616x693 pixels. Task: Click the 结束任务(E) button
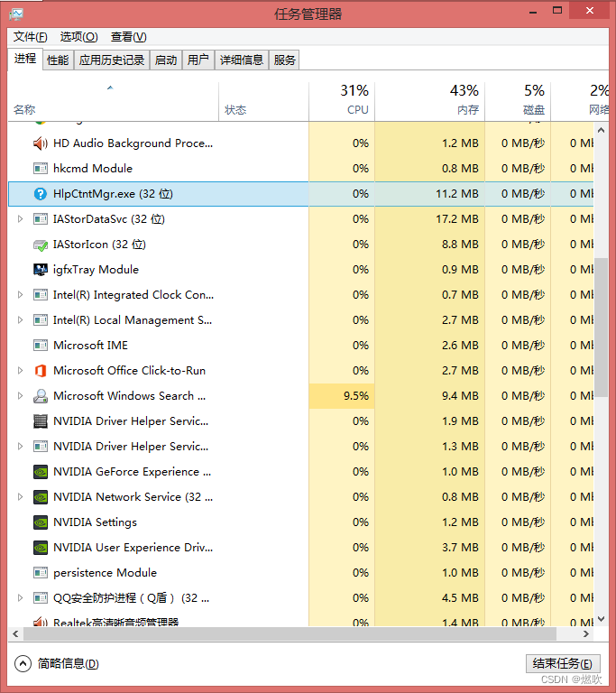[563, 663]
